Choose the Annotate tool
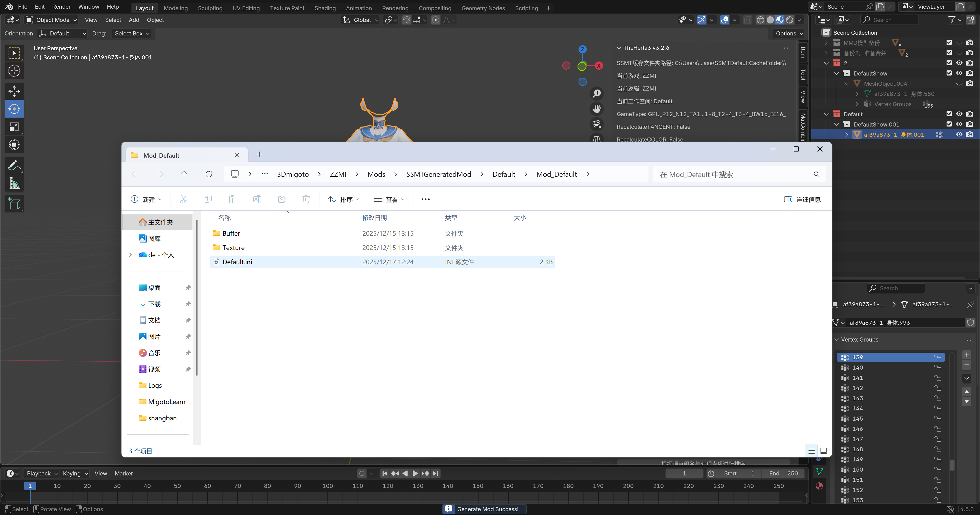The image size is (980, 515). pos(14,166)
